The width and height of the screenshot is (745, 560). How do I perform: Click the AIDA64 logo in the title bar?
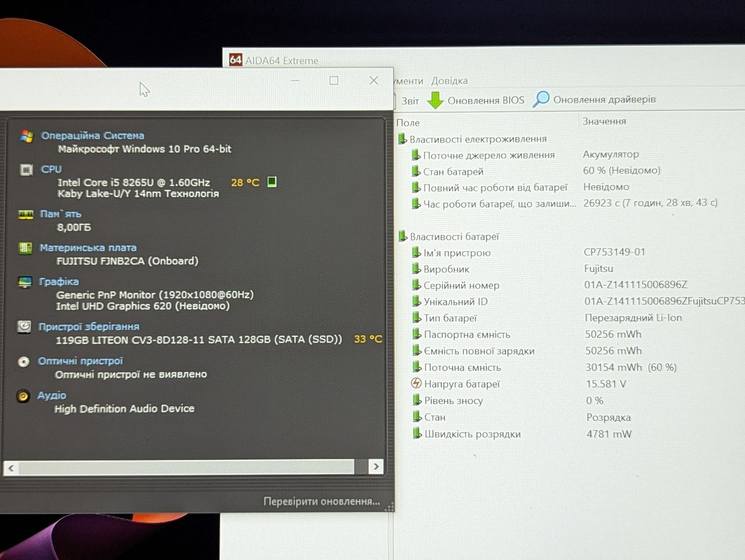point(236,59)
